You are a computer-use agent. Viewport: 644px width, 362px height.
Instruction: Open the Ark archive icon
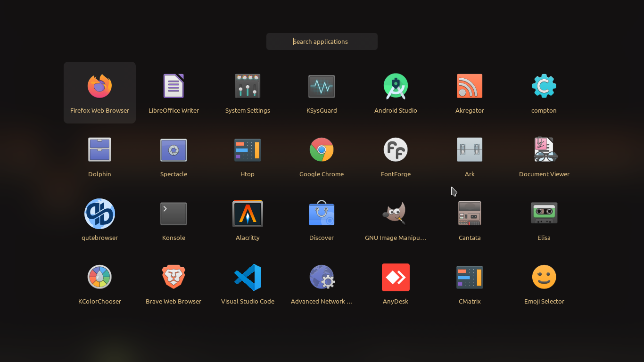click(470, 150)
